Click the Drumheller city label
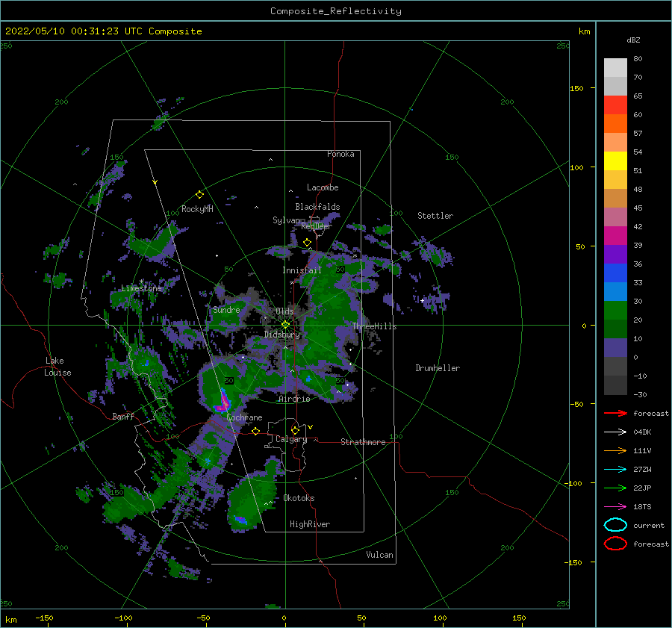Viewport: 672px width, 628px height. [438, 368]
